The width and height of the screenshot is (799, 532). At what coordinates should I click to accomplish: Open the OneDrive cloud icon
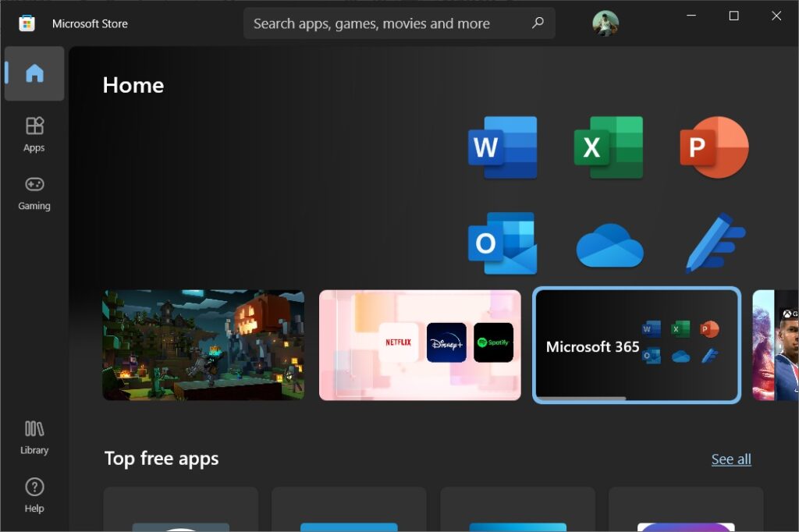609,244
